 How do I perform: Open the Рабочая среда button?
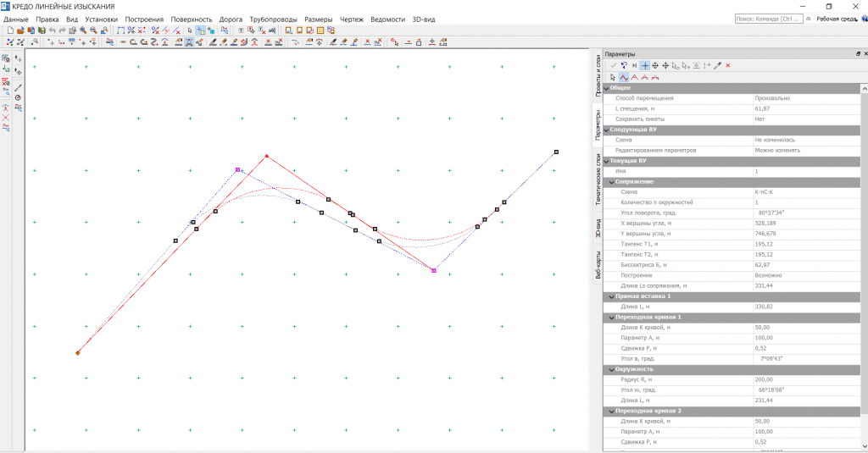pyautogui.click(x=836, y=18)
